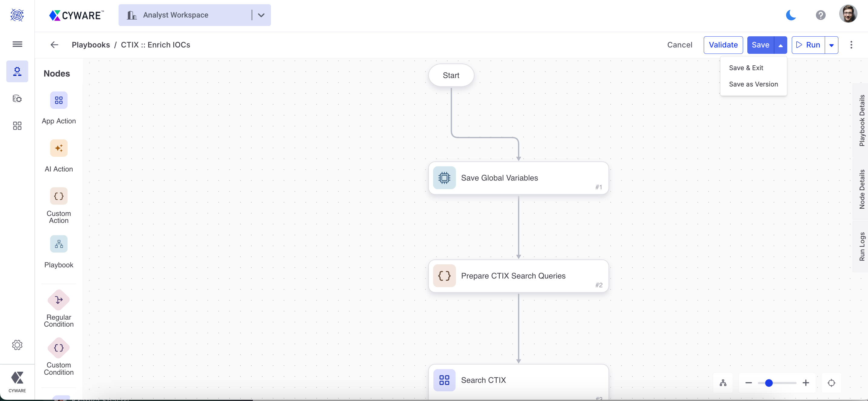Open the Analyst Workspace dropdown
The height and width of the screenshot is (401, 868).
point(261,15)
